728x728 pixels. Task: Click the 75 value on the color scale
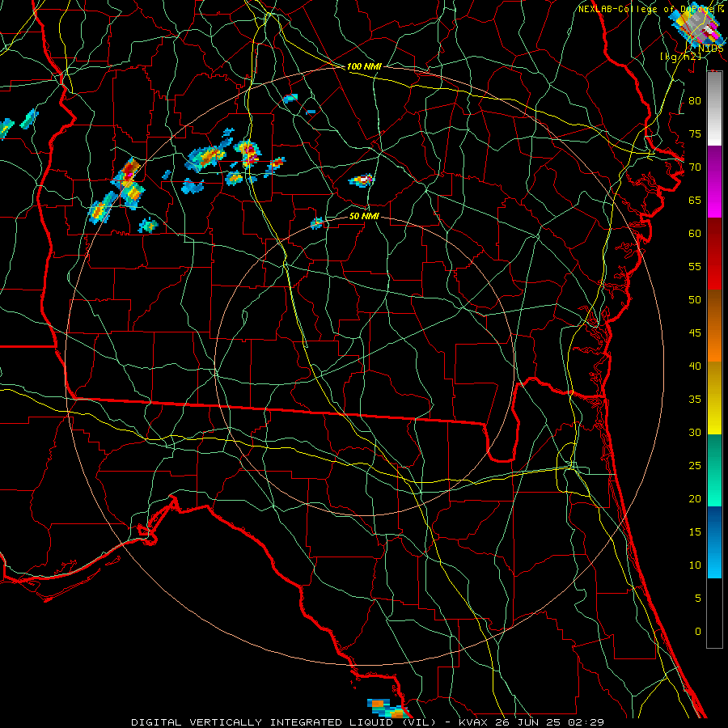click(695, 133)
